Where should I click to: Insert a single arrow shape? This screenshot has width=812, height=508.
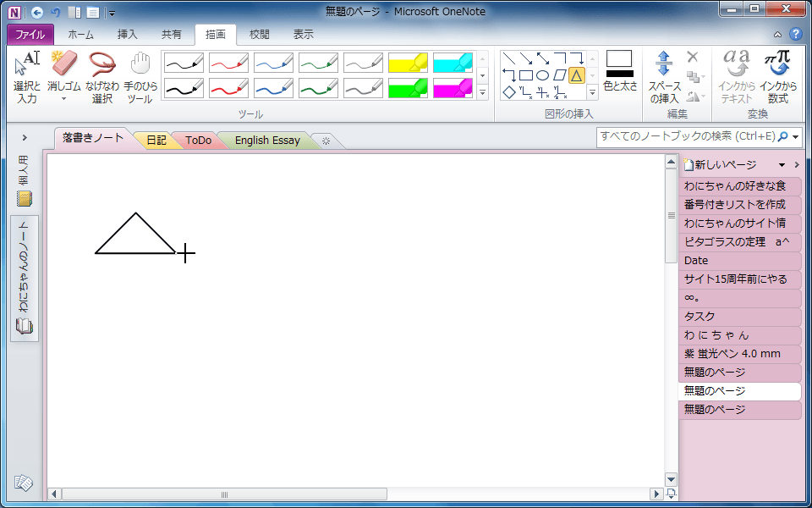[x=525, y=58]
